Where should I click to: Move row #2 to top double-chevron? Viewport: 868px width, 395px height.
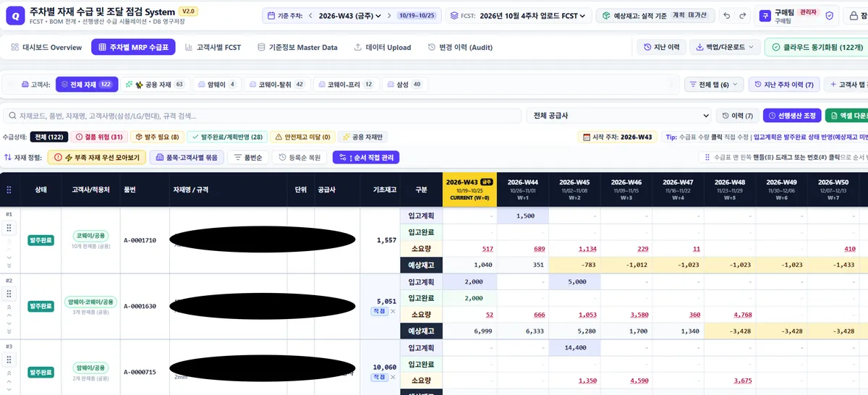(9, 307)
